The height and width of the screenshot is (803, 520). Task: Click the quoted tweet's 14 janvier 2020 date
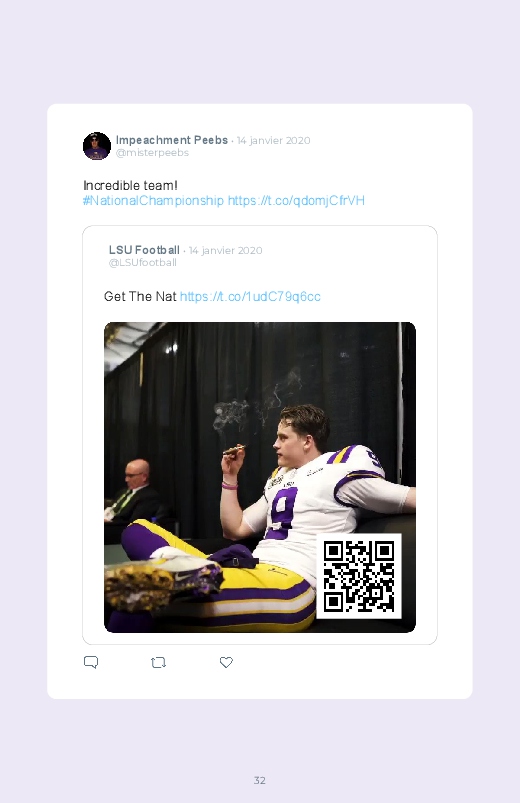[x=225, y=250]
